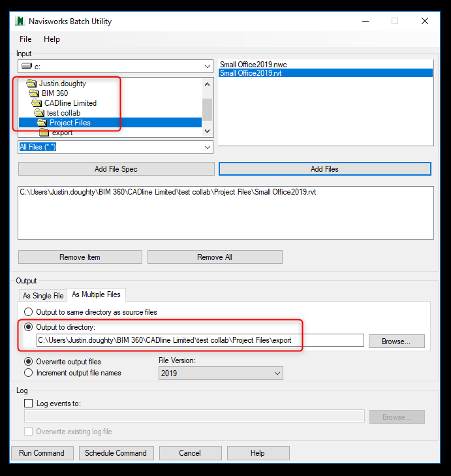This screenshot has height=476, width=451.
Task: Click Add File Spec button
Action: click(116, 168)
